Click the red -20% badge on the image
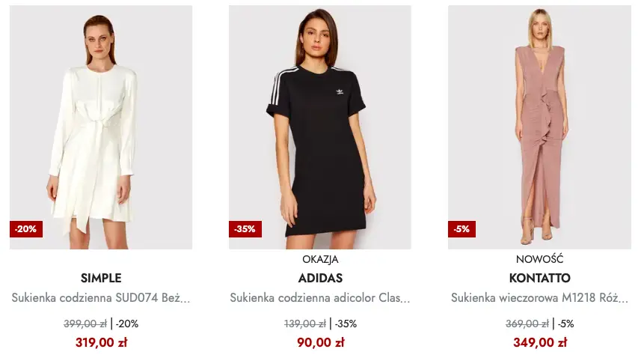This screenshot has width=644, height=358. tap(26, 229)
